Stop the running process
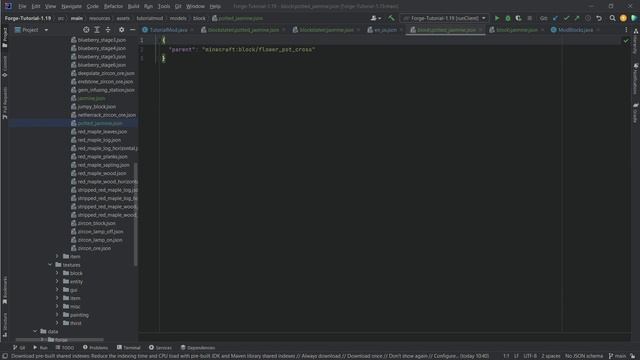 click(529, 18)
